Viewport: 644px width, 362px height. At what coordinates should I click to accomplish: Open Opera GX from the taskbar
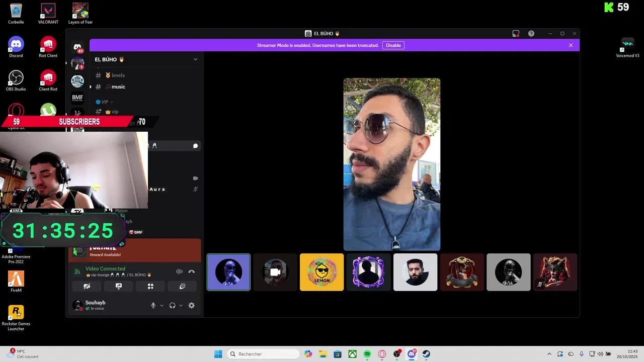(x=382, y=354)
